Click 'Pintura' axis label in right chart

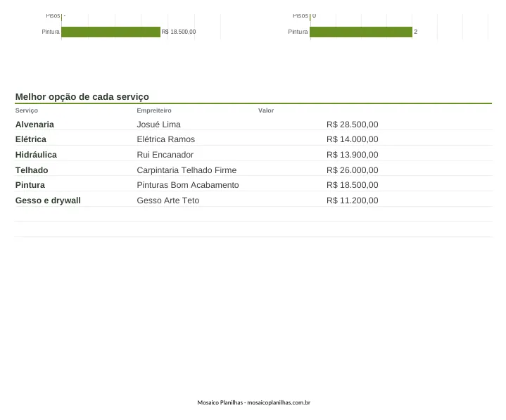pos(298,32)
